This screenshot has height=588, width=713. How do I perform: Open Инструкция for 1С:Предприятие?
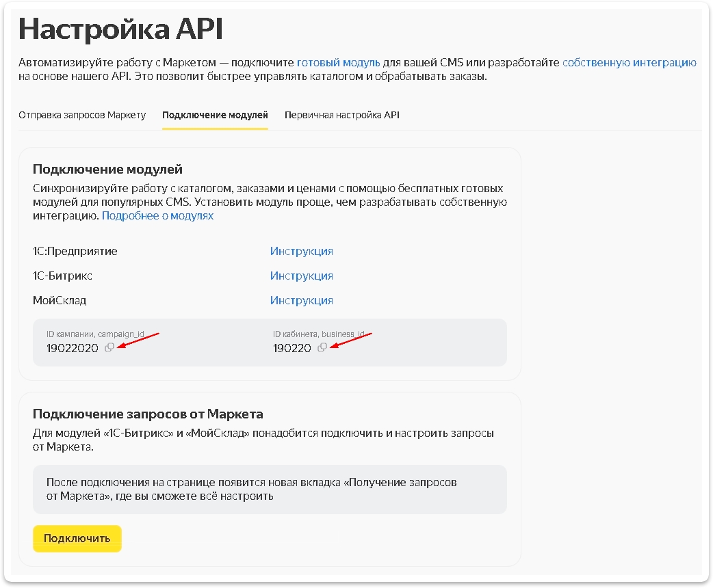[x=301, y=251]
